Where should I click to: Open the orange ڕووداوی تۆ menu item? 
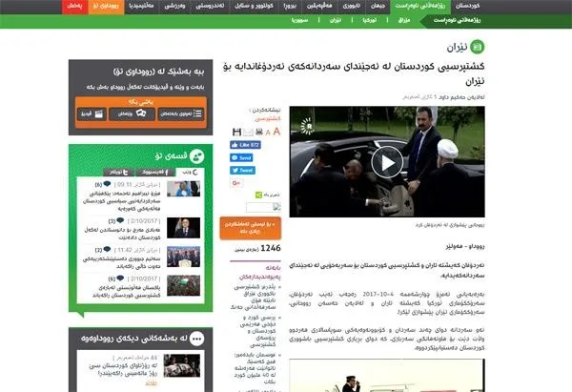(106, 7)
